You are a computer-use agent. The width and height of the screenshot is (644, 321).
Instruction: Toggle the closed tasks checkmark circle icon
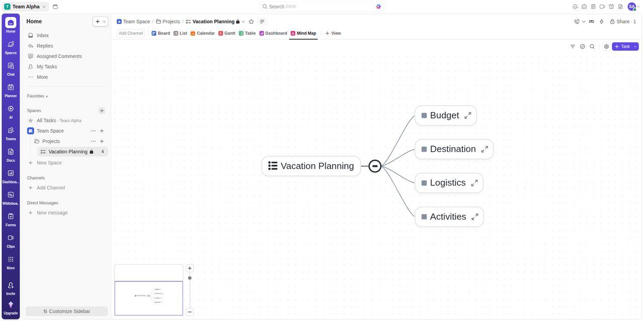(x=583, y=46)
